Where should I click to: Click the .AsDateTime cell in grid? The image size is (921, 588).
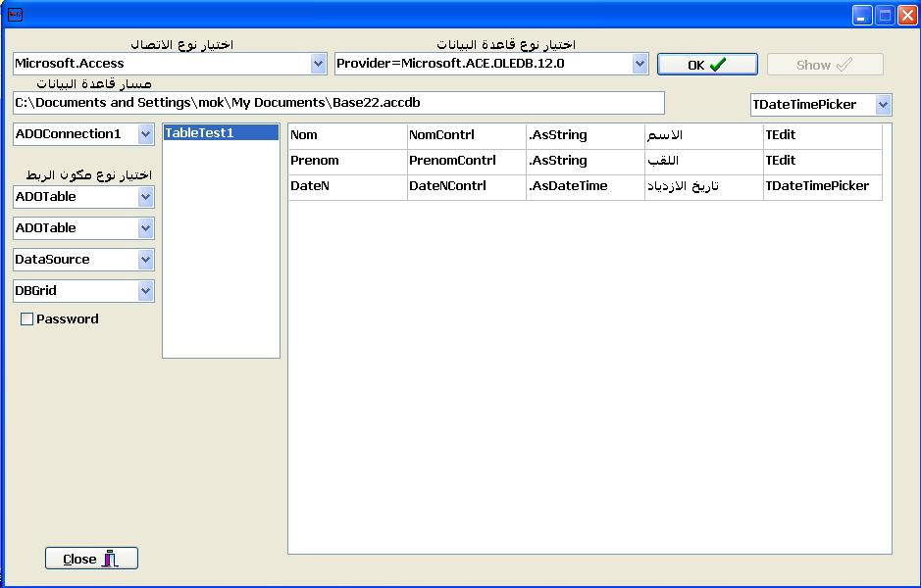tap(585, 186)
